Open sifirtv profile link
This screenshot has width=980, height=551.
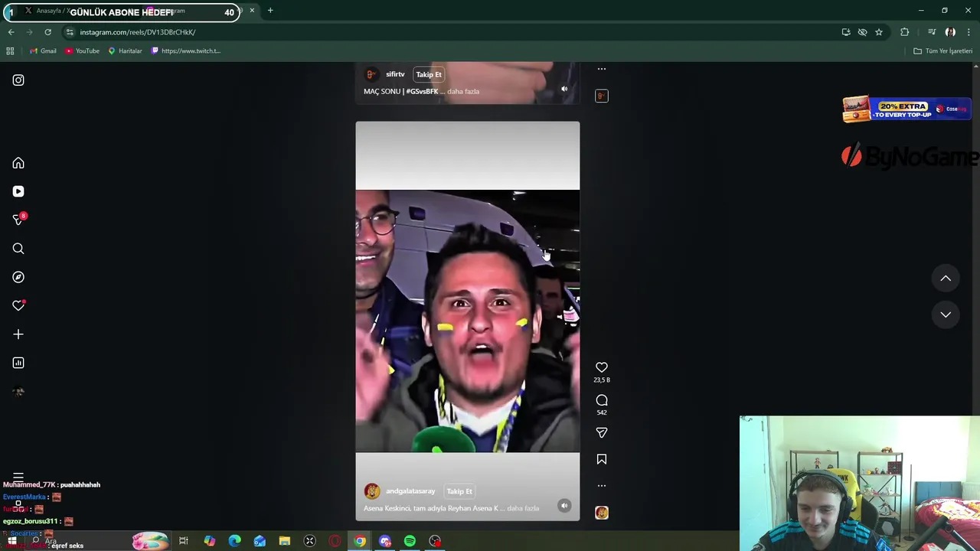pyautogui.click(x=395, y=74)
